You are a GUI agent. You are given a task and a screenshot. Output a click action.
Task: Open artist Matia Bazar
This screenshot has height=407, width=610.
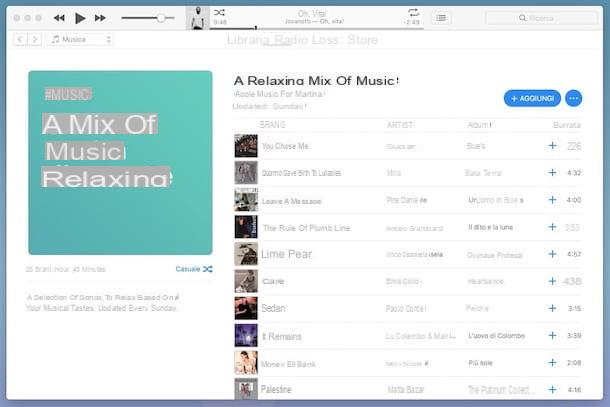click(406, 389)
